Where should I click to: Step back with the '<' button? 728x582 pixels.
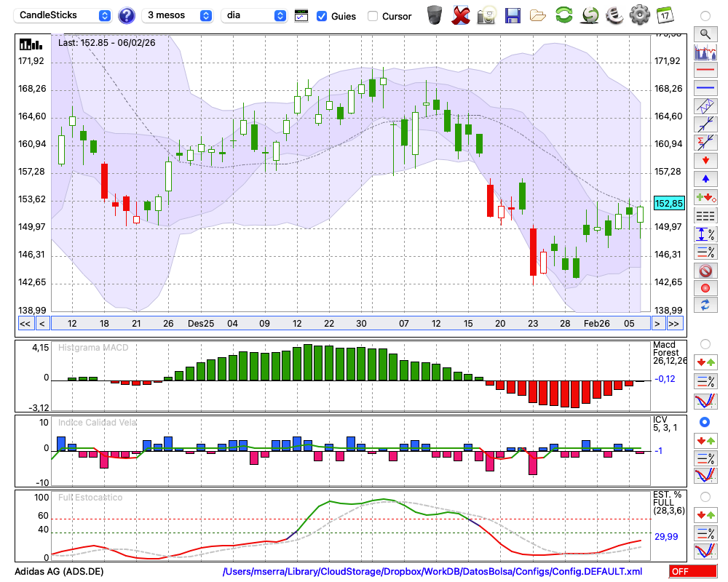42,324
